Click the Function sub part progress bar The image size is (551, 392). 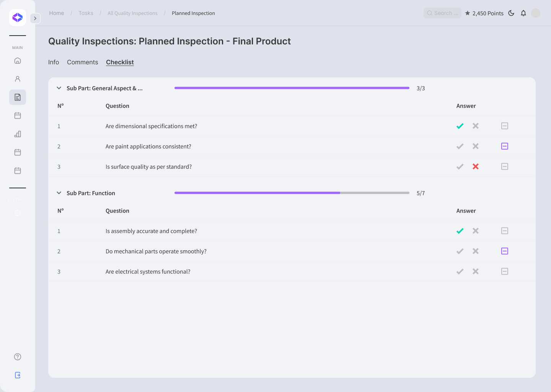(x=292, y=193)
